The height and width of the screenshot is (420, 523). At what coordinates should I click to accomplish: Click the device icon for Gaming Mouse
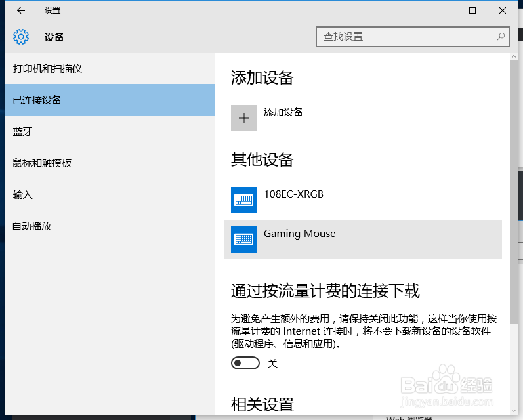[x=244, y=240]
